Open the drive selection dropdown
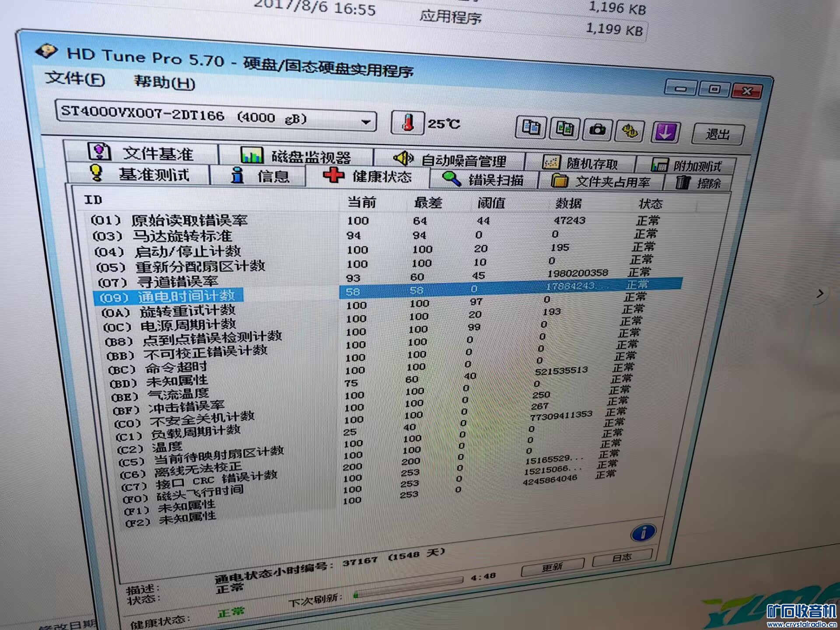Viewport: 840px width, 630px height. click(x=216, y=115)
